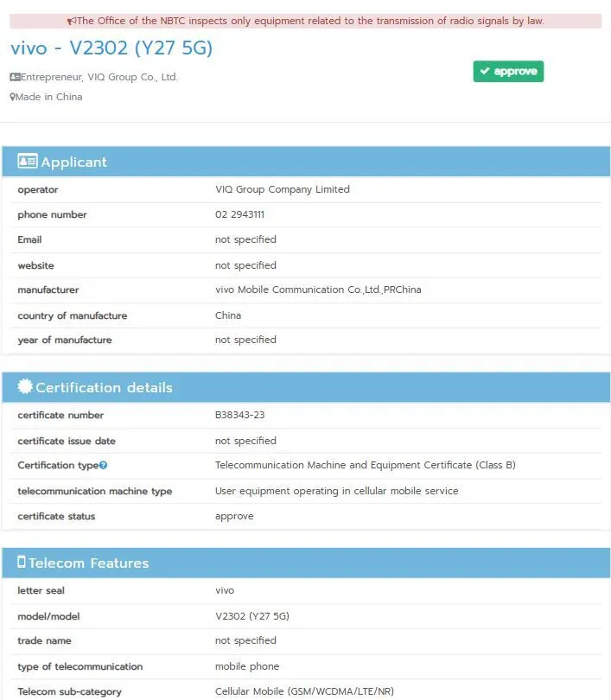The image size is (611, 700).
Task: Click the 'country of manufacture' row label
Action: click(x=73, y=315)
